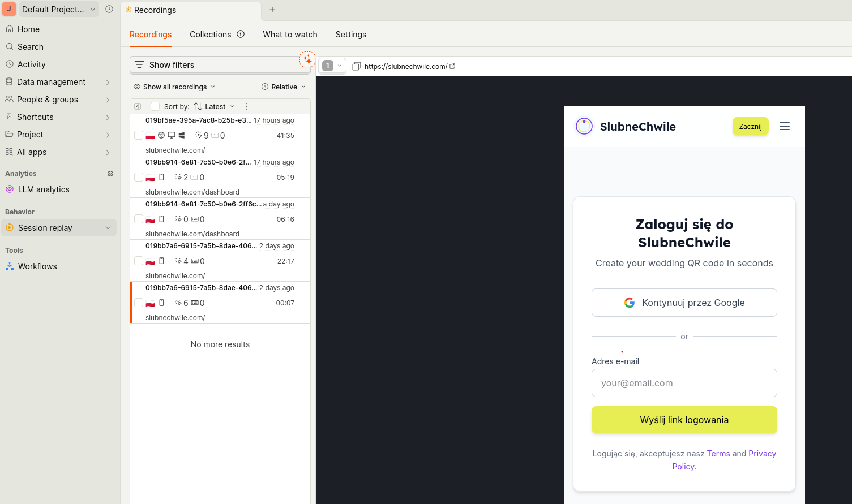Open the Show all recordings dropdown
The image size is (852, 504).
coord(174,87)
